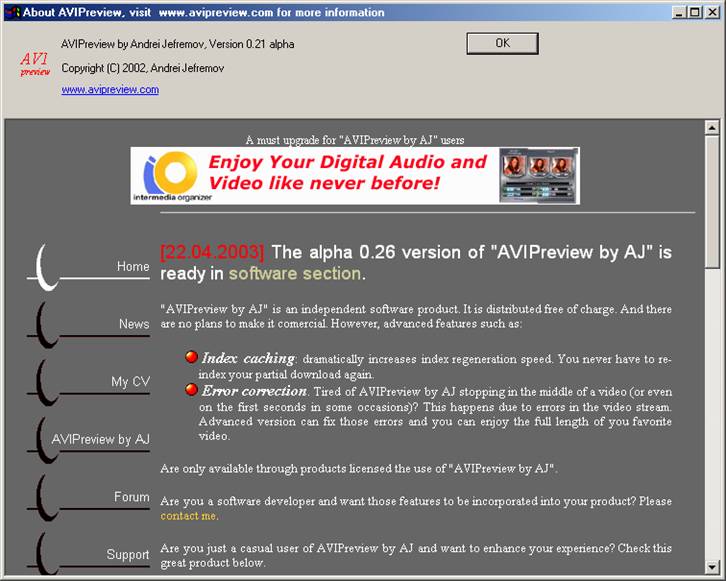The image size is (726, 581).
Task: Open the My CV page
Action: click(x=130, y=382)
